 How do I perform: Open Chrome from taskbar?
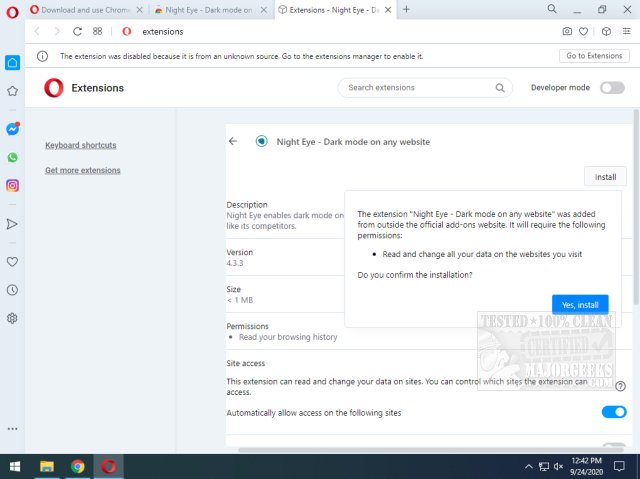78,466
